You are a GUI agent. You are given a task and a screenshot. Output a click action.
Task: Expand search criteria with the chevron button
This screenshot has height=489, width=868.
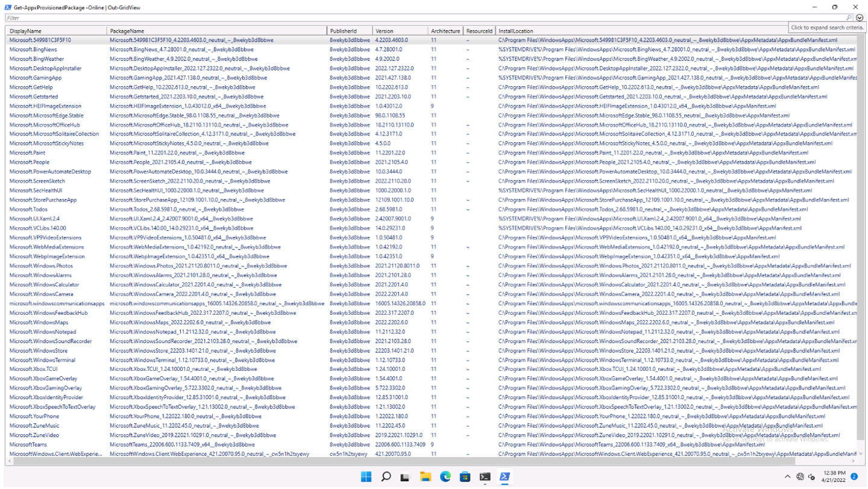pos(860,18)
